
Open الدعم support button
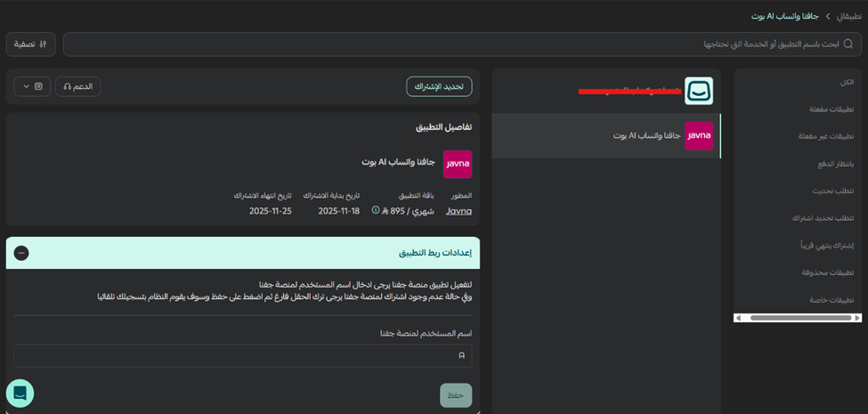click(78, 86)
